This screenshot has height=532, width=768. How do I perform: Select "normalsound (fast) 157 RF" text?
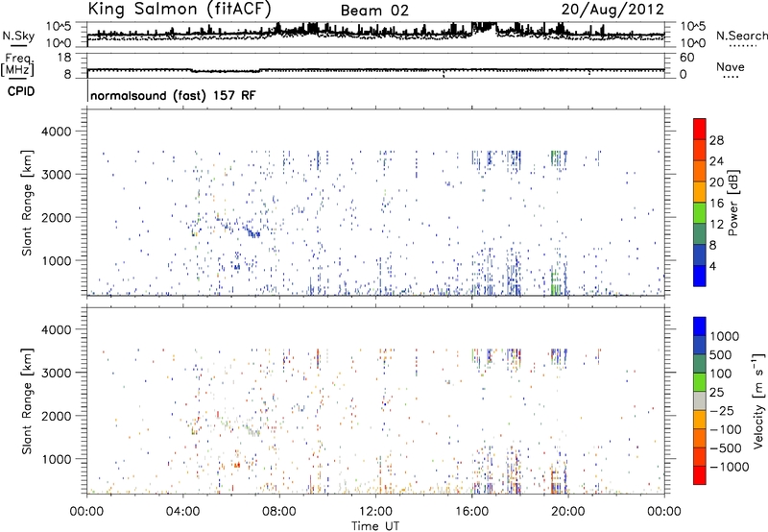pyautogui.click(x=173, y=95)
